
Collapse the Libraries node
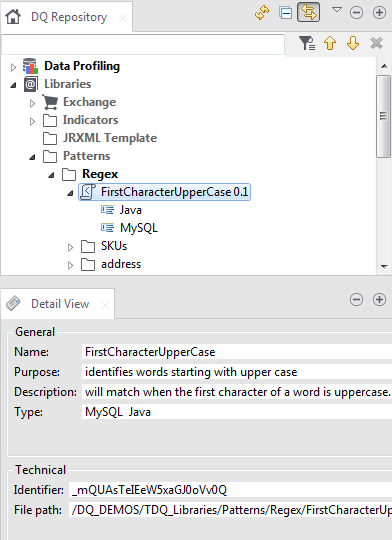click(13, 85)
